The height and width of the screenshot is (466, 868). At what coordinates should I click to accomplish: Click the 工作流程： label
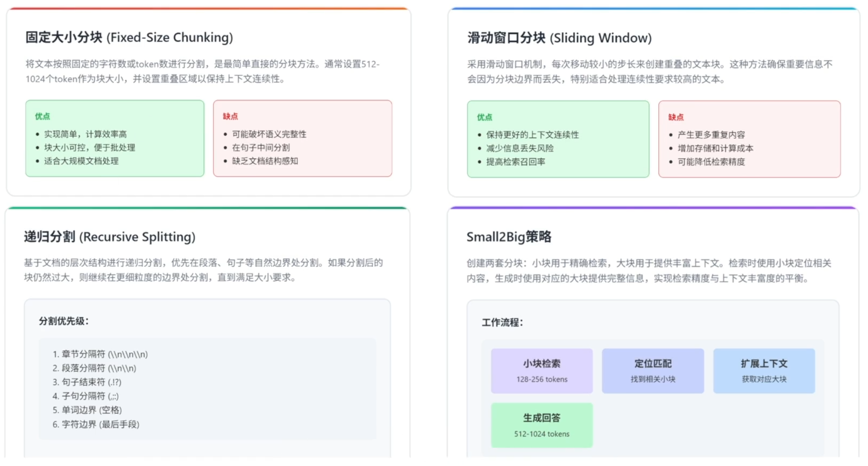point(503,322)
